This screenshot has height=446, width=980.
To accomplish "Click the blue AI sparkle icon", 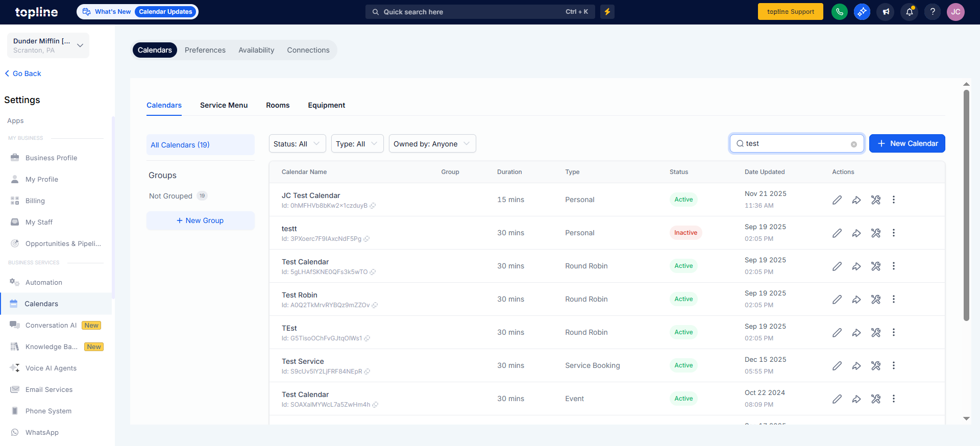I will coord(862,12).
